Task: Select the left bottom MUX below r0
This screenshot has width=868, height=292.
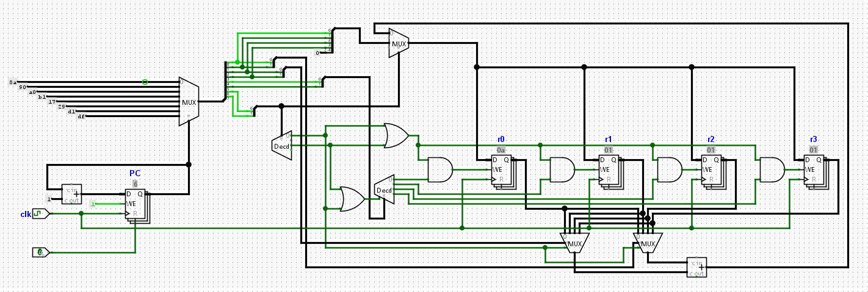Action: (x=574, y=244)
